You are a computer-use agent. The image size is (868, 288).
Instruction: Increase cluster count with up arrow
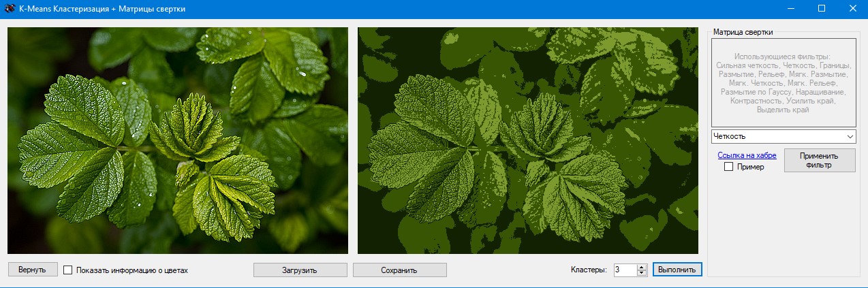[x=641, y=267]
